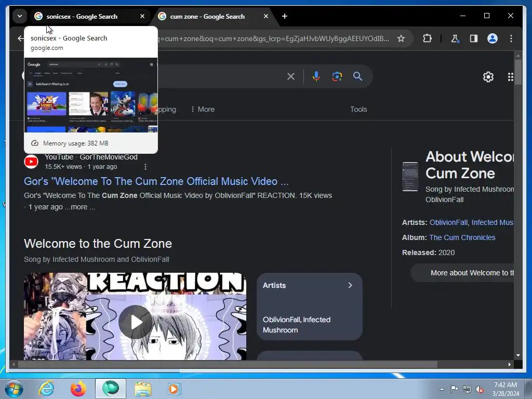
Task: Open the YouTube result three-dot options
Action: point(145,167)
